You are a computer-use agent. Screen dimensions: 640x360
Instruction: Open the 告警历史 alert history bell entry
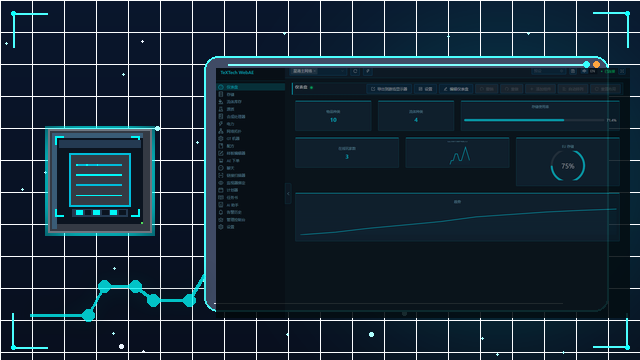(x=251, y=212)
